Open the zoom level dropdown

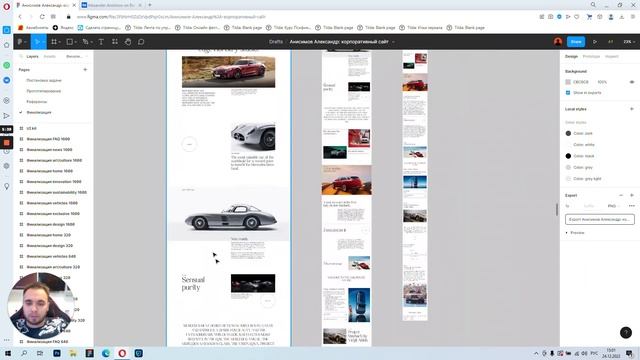[629, 42]
